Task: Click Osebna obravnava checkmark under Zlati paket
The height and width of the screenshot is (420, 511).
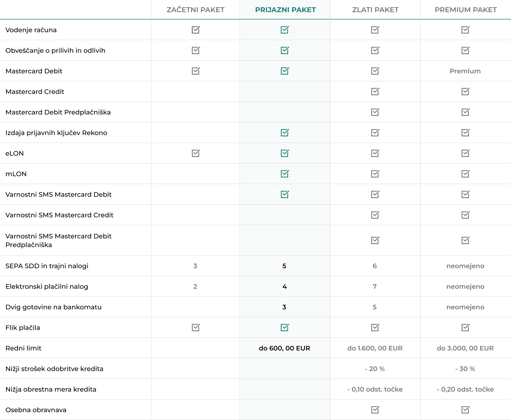Action: tap(375, 410)
